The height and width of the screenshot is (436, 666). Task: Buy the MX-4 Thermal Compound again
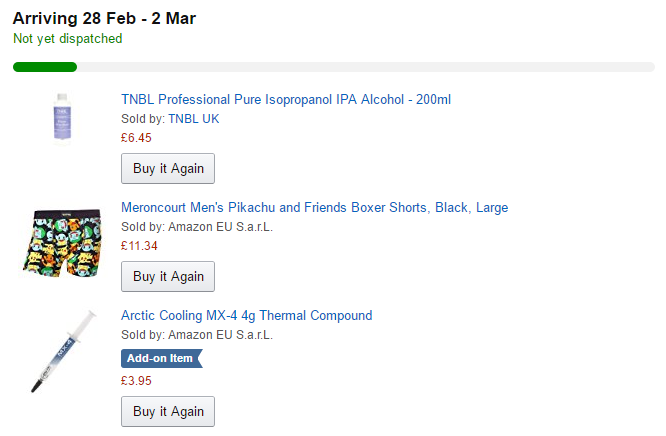pyautogui.click(x=168, y=411)
